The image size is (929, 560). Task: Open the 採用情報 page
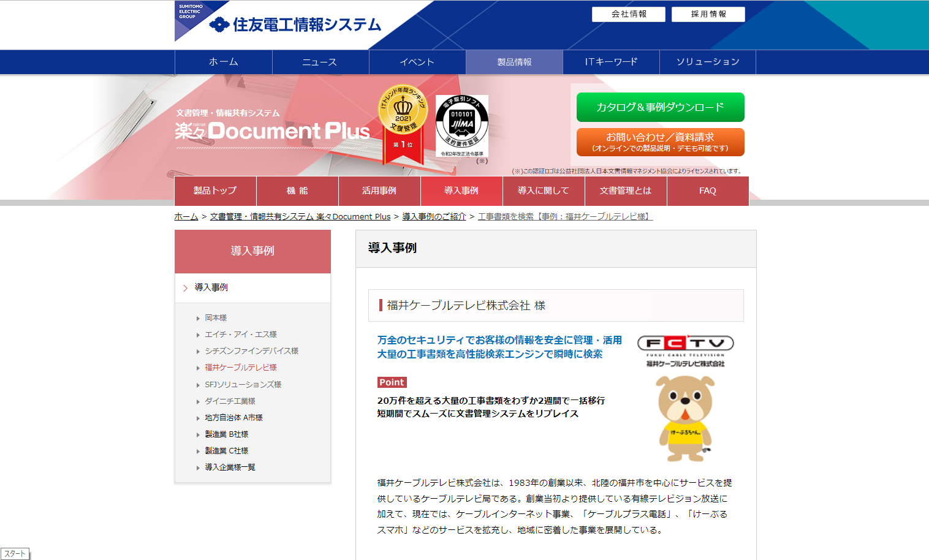click(708, 14)
